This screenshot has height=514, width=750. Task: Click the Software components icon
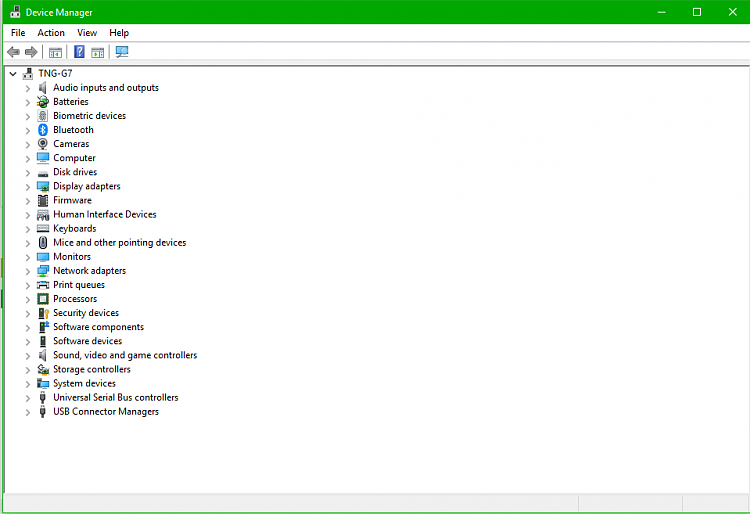[x=44, y=327]
